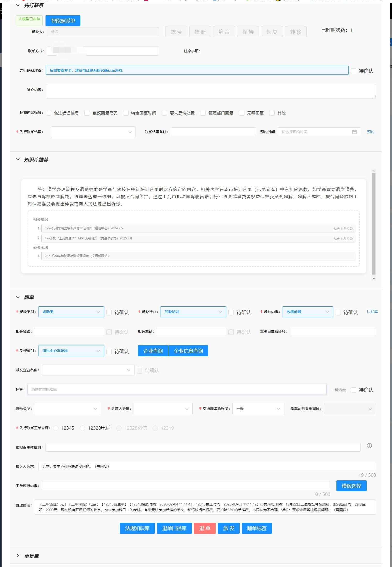The width and height of the screenshot is (392, 567).
Task: Click the info icon beside 被投诉主体信息
Action: (369, 445)
